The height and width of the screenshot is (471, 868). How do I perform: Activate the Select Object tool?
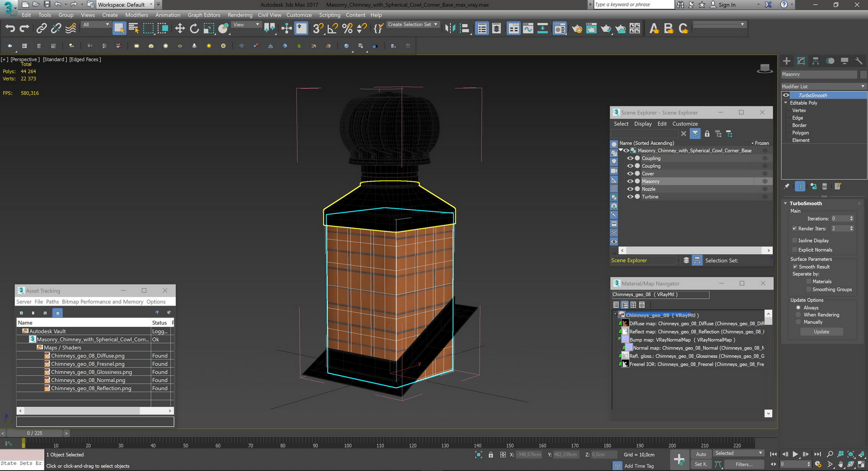119,28
